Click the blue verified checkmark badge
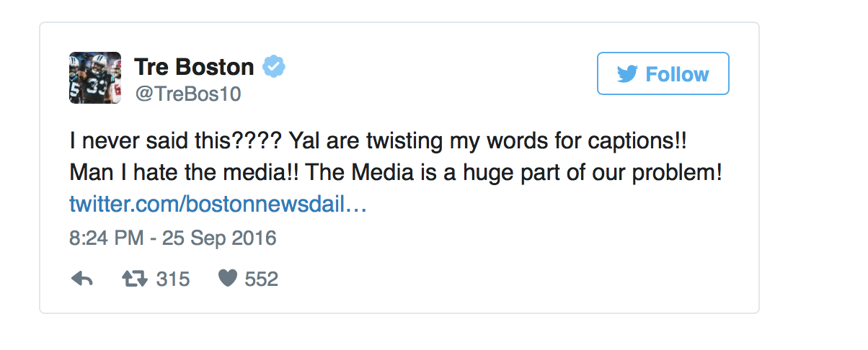 pyautogui.click(x=274, y=67)
